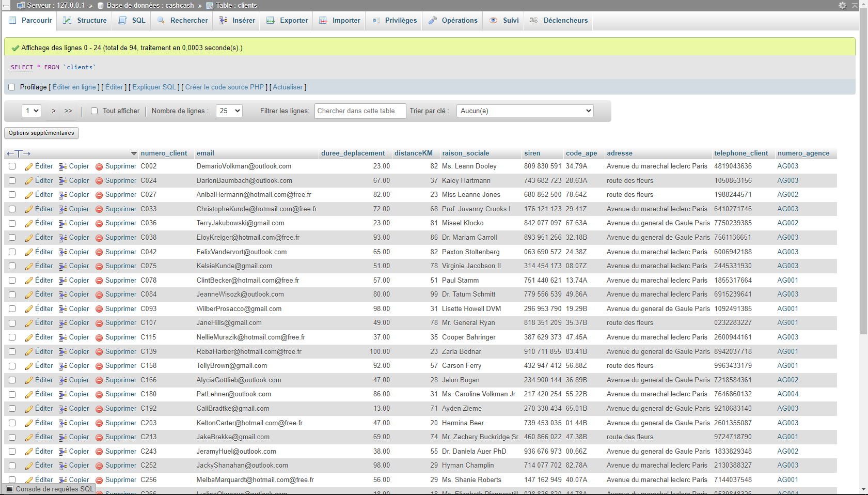Click the red delete icon for row C036
This screenshot has height=495, width=868.
click(99, 223)
